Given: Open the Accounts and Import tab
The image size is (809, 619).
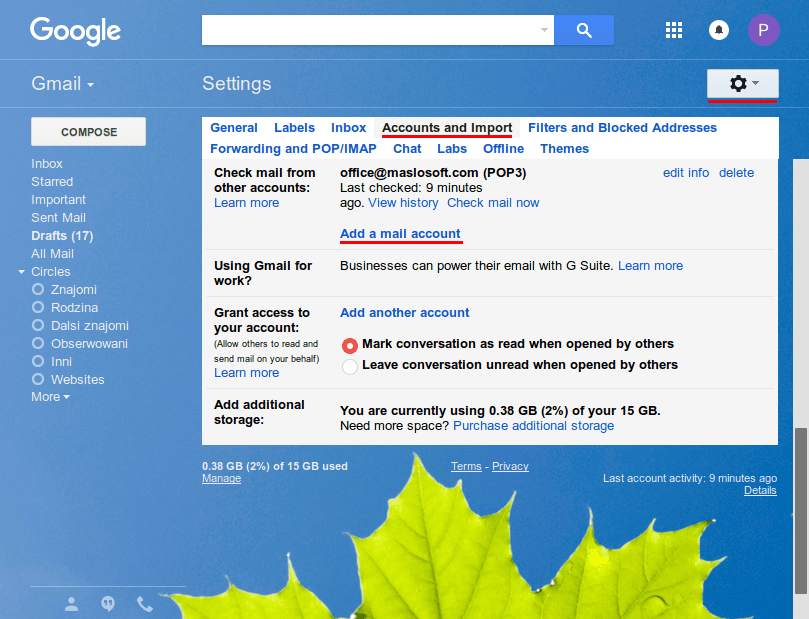Looking at the screenshot, I should click(x=447, y=127).
